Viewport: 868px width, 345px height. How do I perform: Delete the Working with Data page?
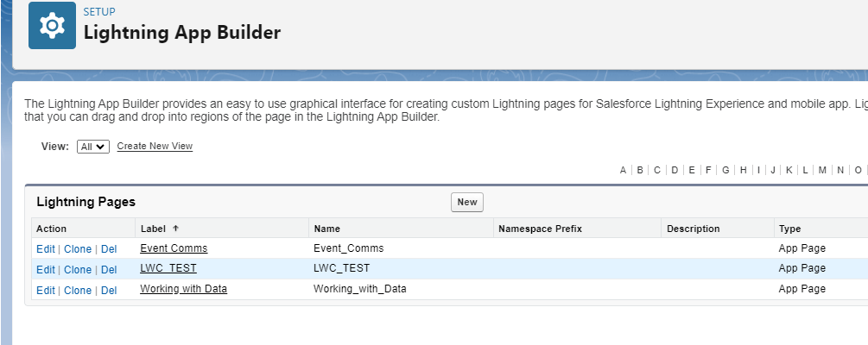109,291
